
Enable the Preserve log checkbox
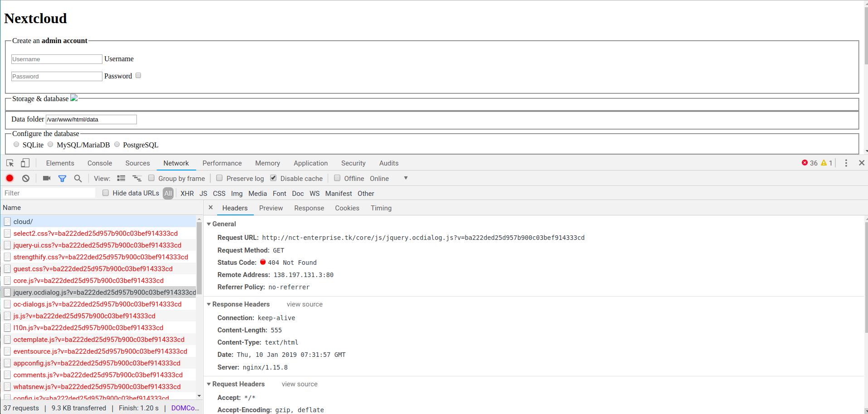click(219, 178)
